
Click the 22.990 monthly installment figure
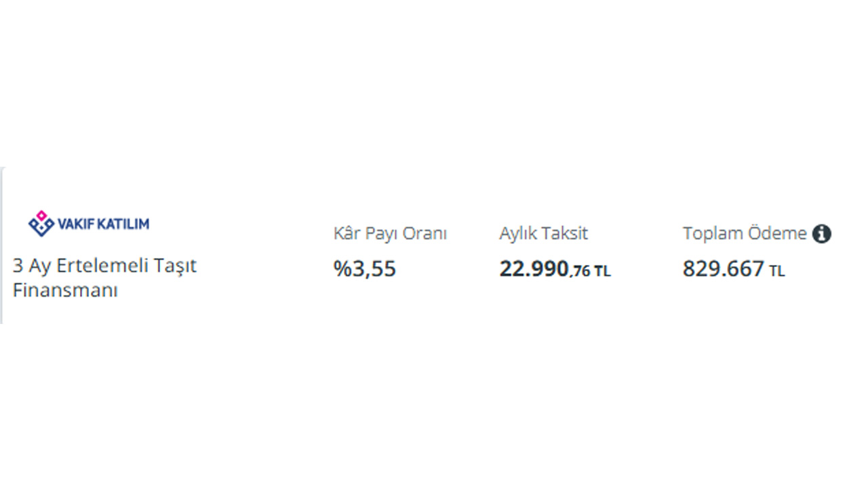pos(534,269)
